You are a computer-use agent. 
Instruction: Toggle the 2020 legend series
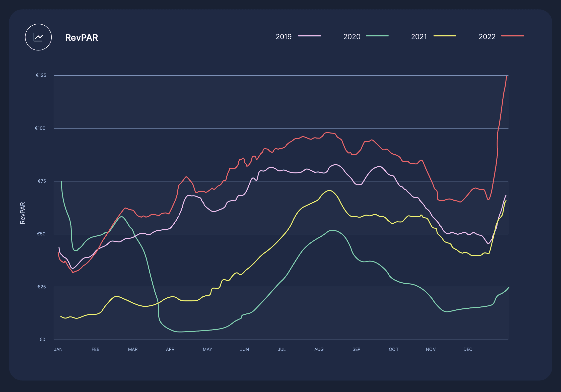(352, 37)
